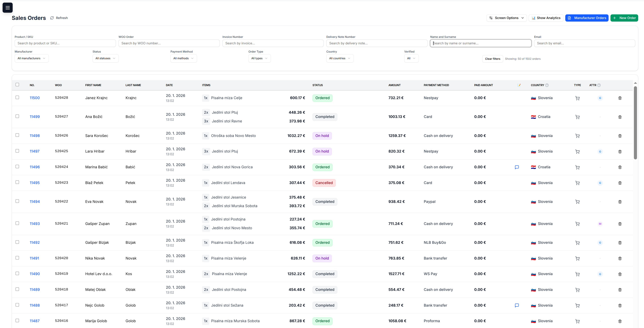Open the Verified filter dropdown
This screenshot has height=328, width=644.
click(x=411, y=58)
